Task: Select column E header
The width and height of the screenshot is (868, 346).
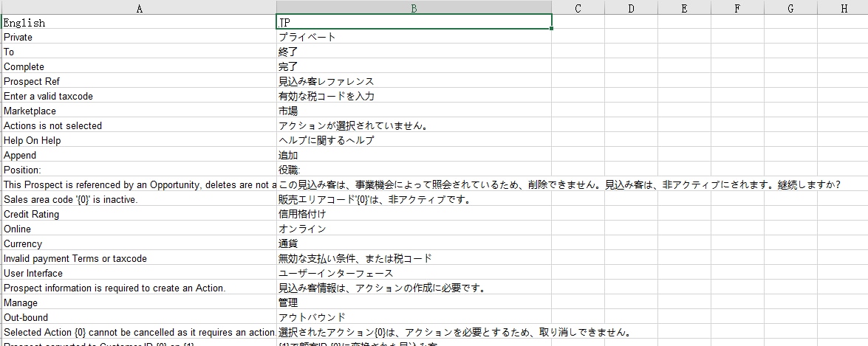Action: (x=684, y=7)
